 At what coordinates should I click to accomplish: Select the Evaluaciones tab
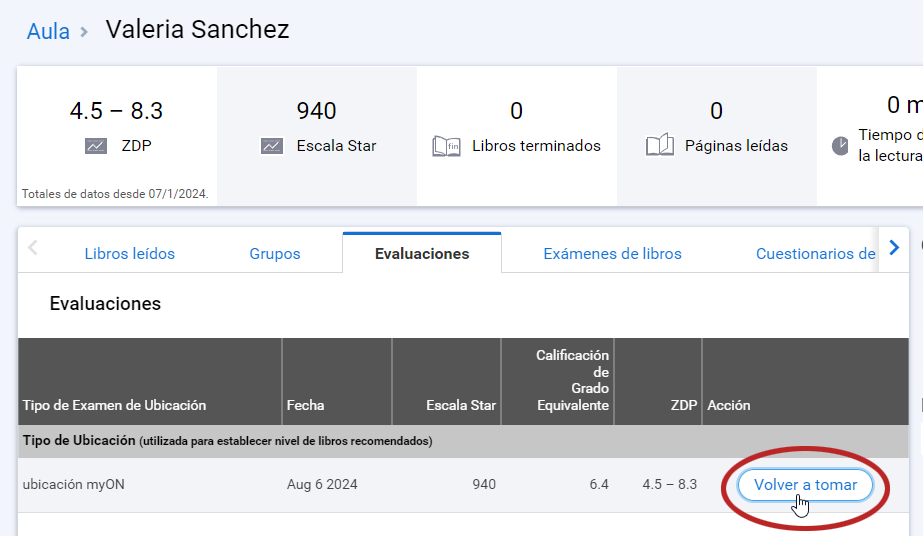click(422, 254)
